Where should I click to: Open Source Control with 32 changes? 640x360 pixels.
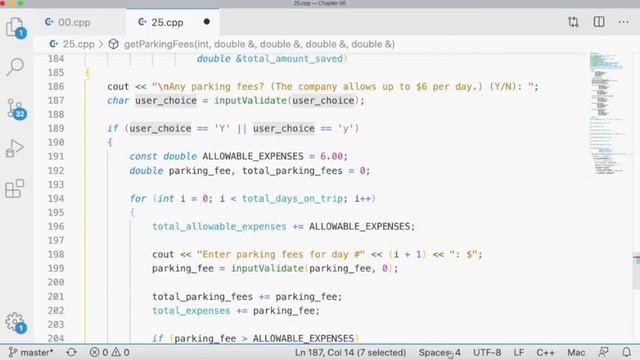tap(16, 109)
